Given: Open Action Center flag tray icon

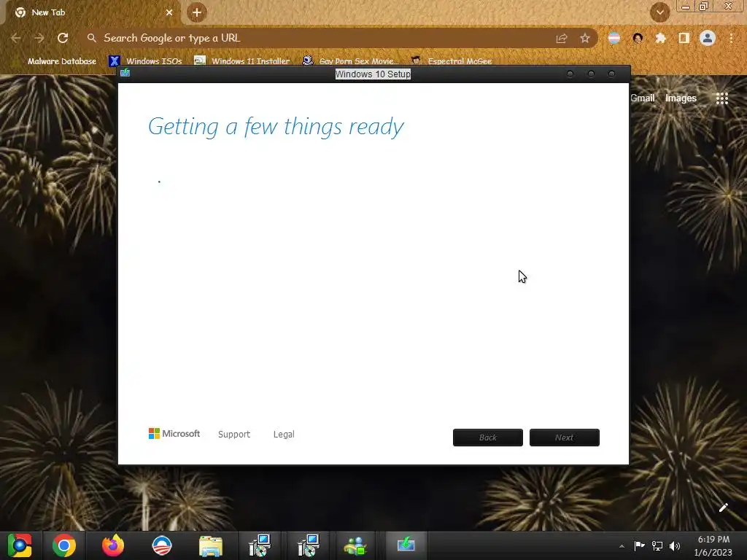Looking at the screenshot, I should click(x=639, y=545).
